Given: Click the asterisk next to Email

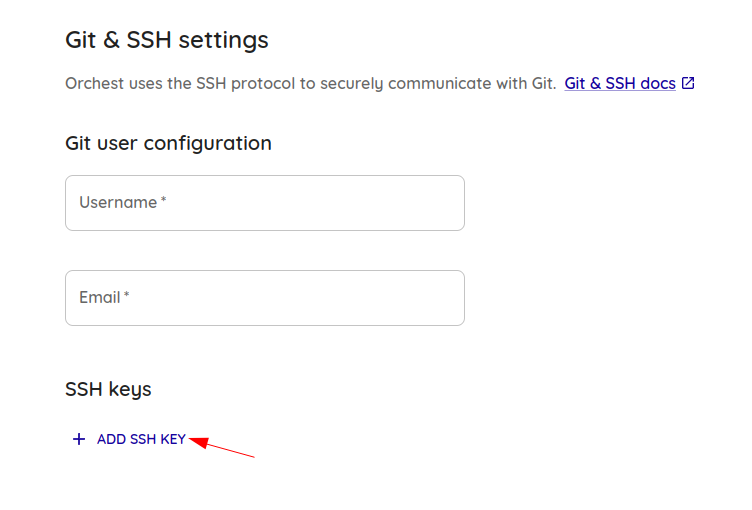Looking at the screenshot, I should (127, 294).
